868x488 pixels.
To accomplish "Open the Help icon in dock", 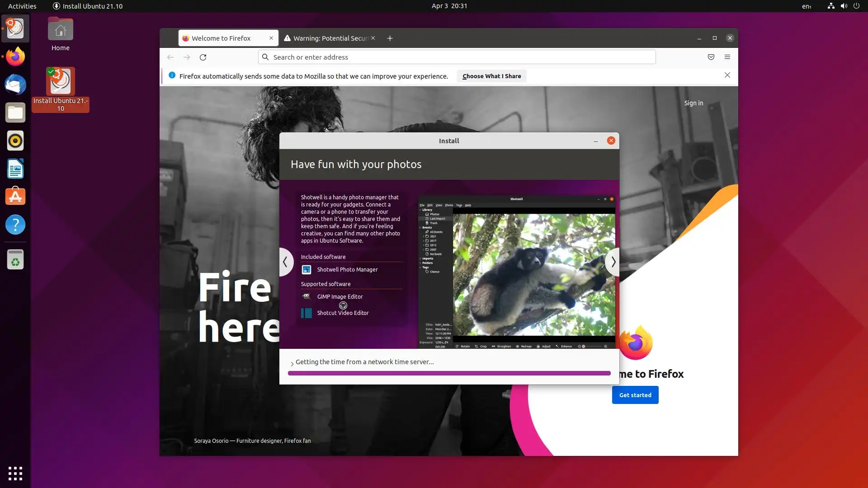I will 15,225.
